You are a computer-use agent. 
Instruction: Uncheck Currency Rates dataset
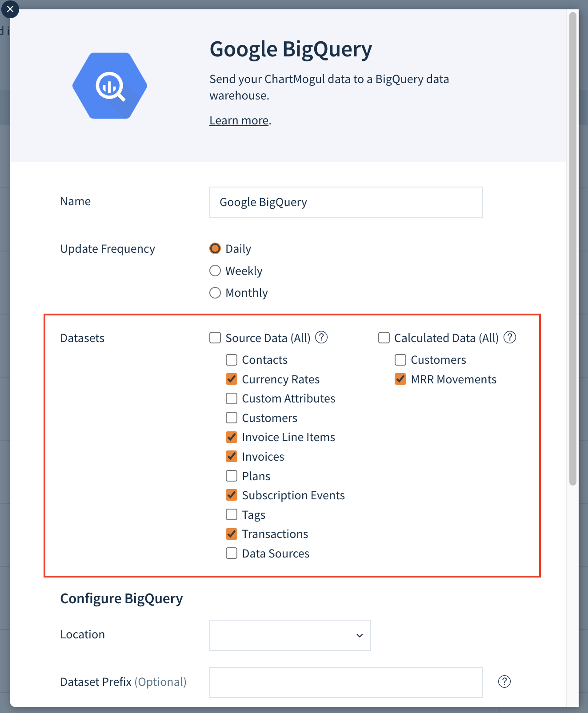(232, 379)
